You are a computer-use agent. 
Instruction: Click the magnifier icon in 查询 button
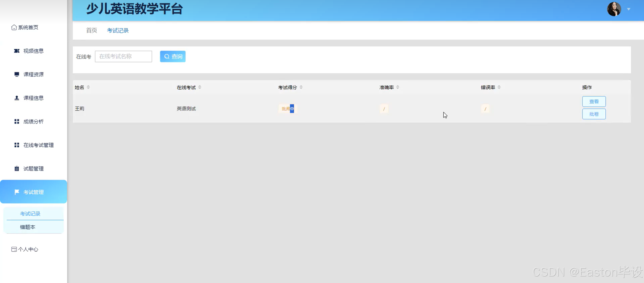tap(167, 57)
